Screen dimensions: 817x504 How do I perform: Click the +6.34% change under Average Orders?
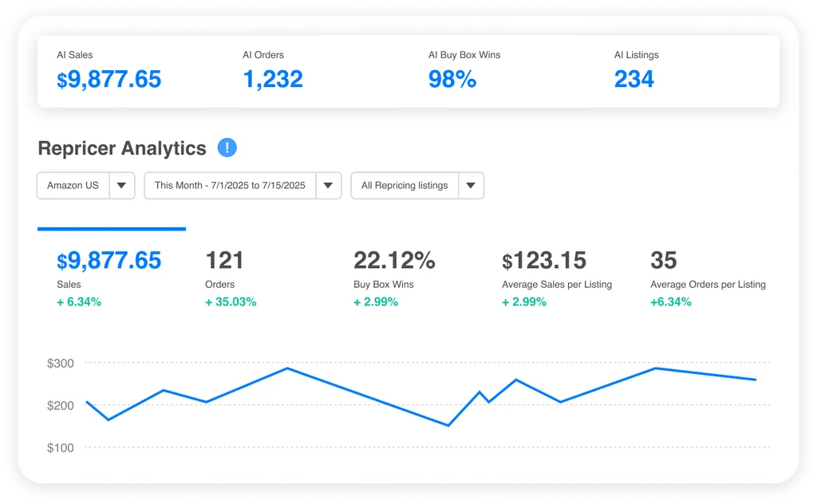pyautogui.click(x=670, y=302)
